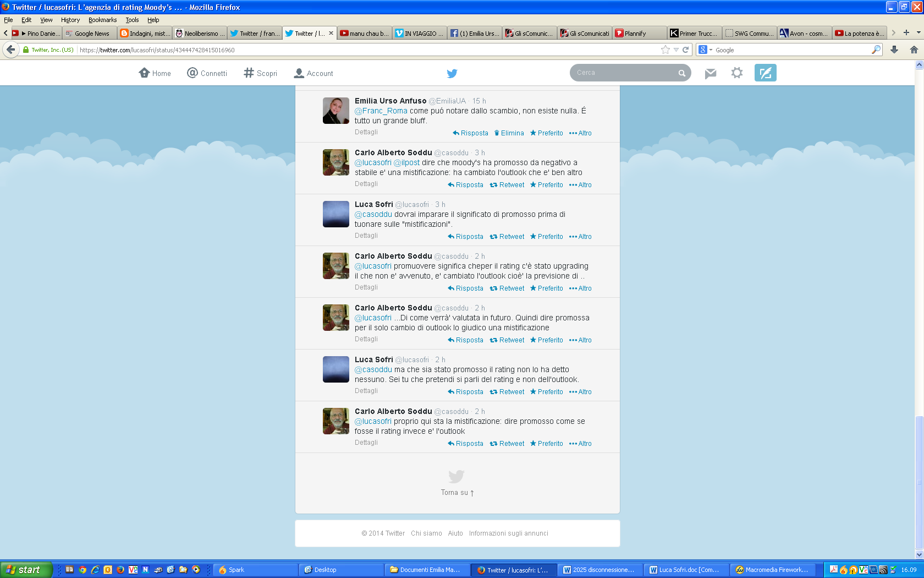Switch to the Google News tab

coord(90,33)
